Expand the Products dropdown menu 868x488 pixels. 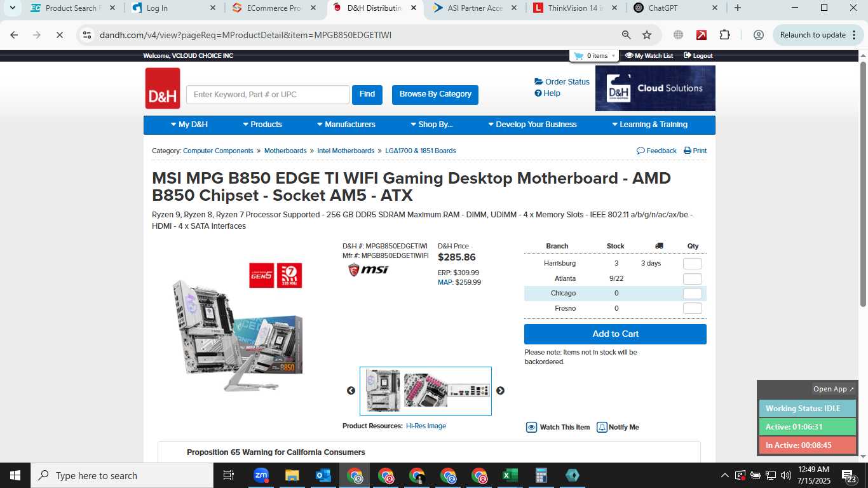(x=262, y=125)
